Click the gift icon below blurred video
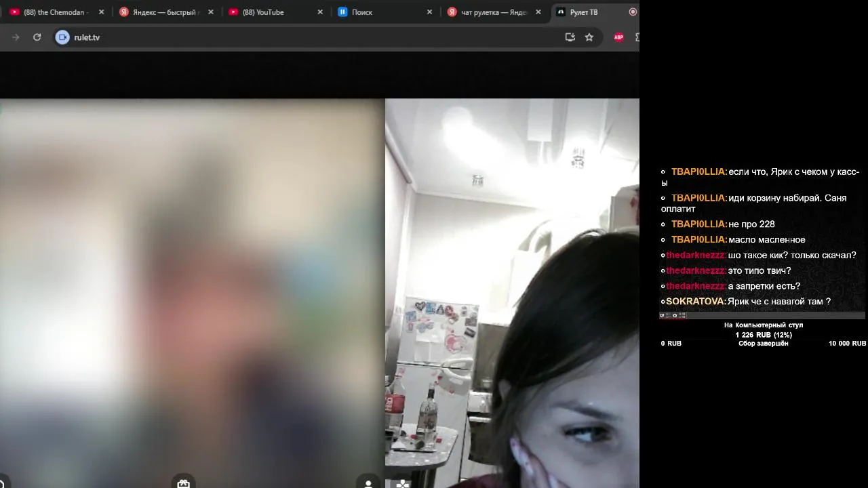The image size is (868, 488). click(x=183, y=483)
